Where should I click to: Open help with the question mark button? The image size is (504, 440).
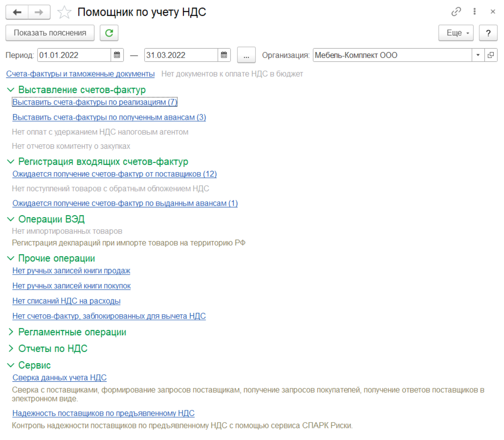488,33
